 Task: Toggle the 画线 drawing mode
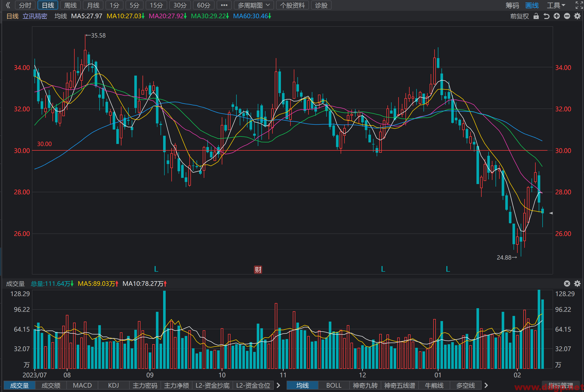pos(532,5)
